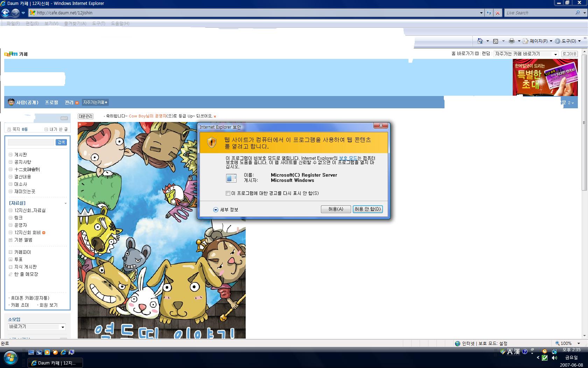Click Switch between windows Quick Launch icon
The height and width of the screenshot is (368, 588).
[x=39, y=352]
